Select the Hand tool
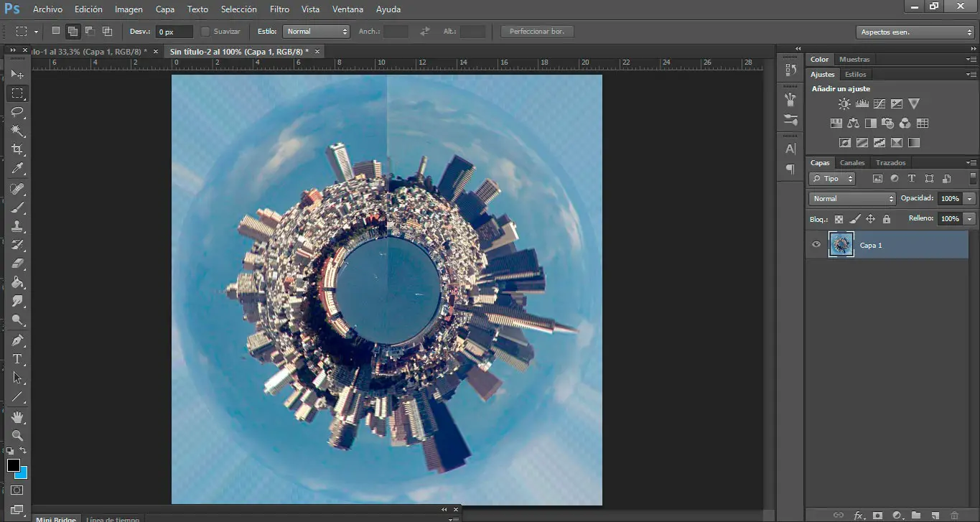 tap(18, 416)
